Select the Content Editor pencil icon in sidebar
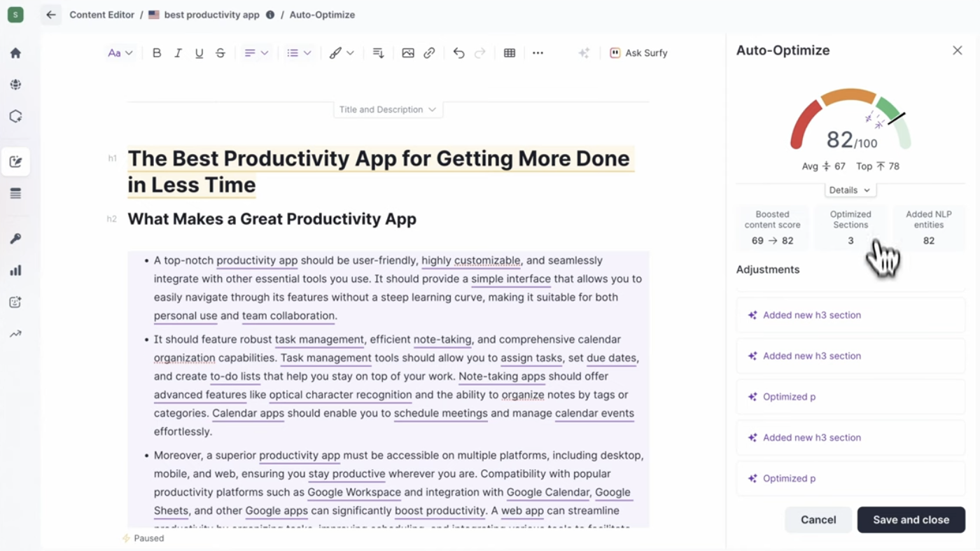The image size is (980, 551). coord(15,162)
